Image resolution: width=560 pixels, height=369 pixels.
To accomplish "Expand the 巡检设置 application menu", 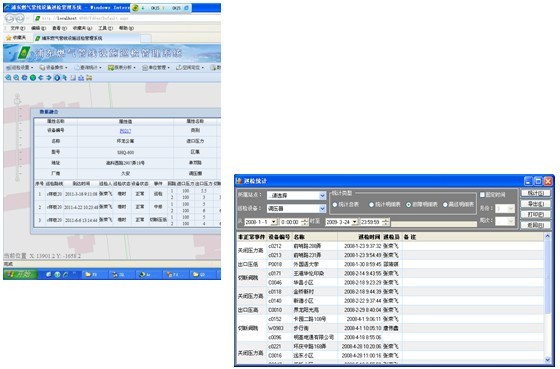I will pyautogui.click(x=20, y=67).
